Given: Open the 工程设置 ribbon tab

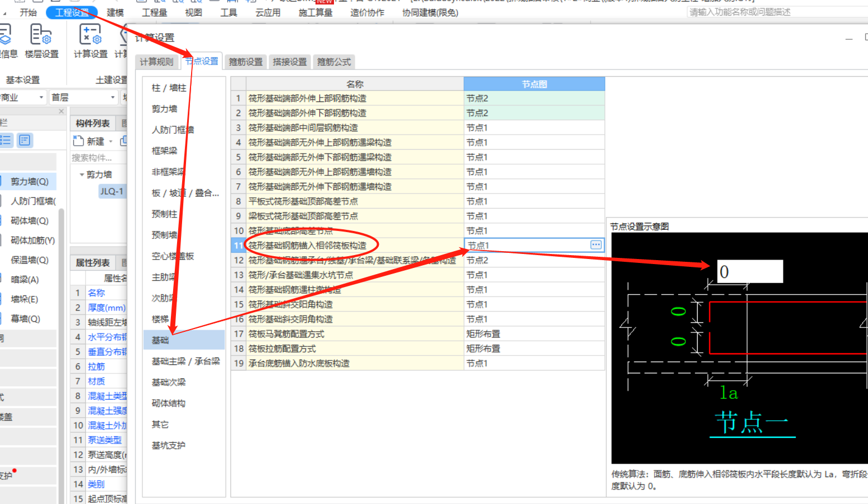Looking at the screenshot, I should (x=72, y=12).
